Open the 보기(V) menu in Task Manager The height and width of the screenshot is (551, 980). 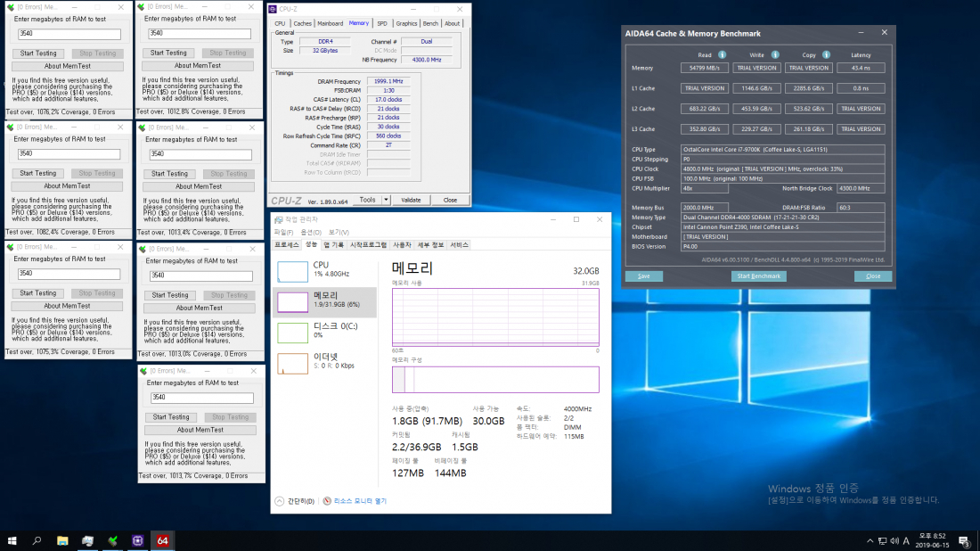(x=339, y=232)
